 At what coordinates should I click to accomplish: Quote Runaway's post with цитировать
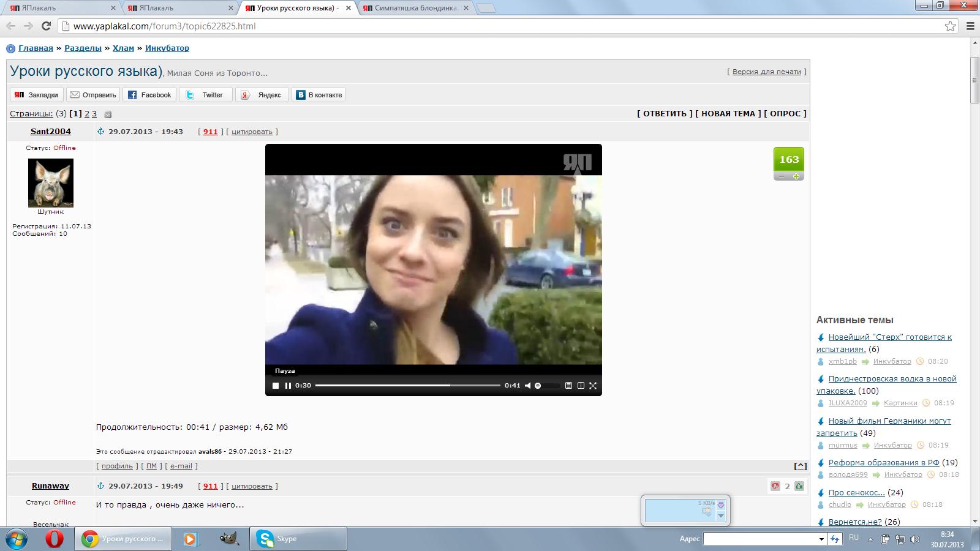click(252, 486)
